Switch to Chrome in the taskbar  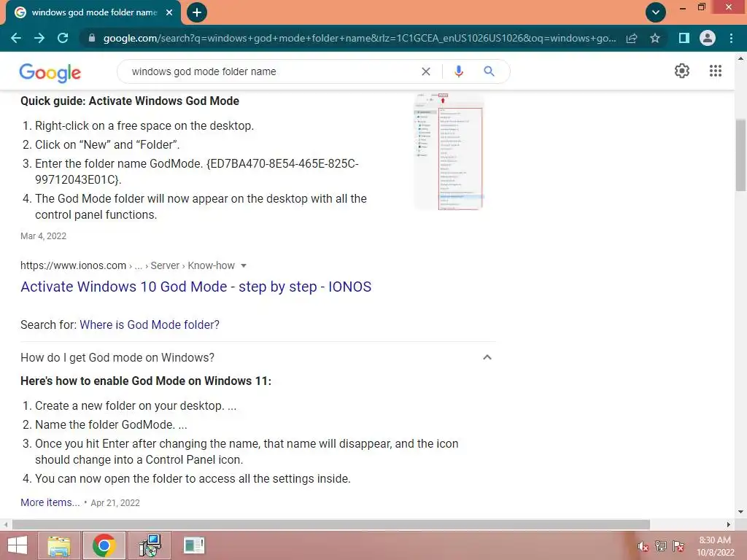coord(104,545)
